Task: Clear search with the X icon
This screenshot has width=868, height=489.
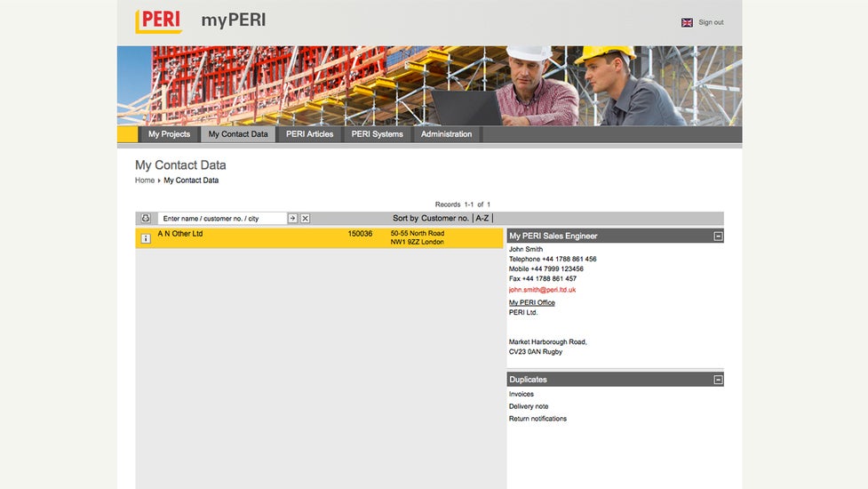Action: (305, 218)
